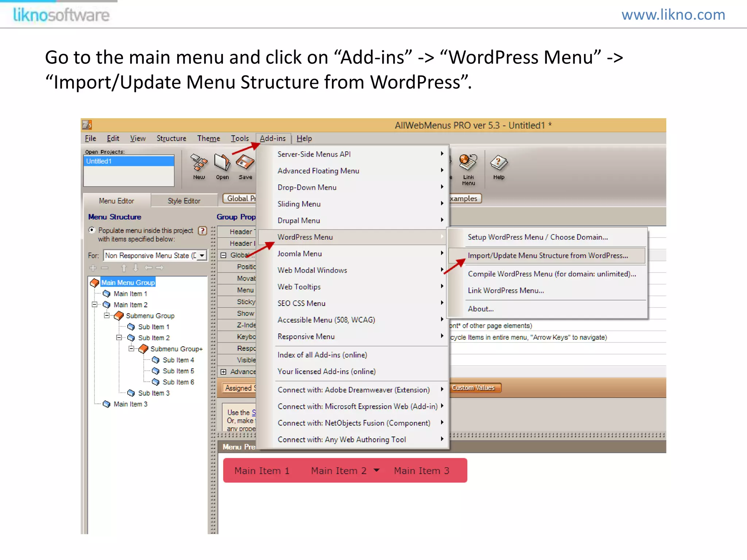Collapse the Submenu Group tree node
The height and width of the screenshot is (560, 747).
click(107, 315)
